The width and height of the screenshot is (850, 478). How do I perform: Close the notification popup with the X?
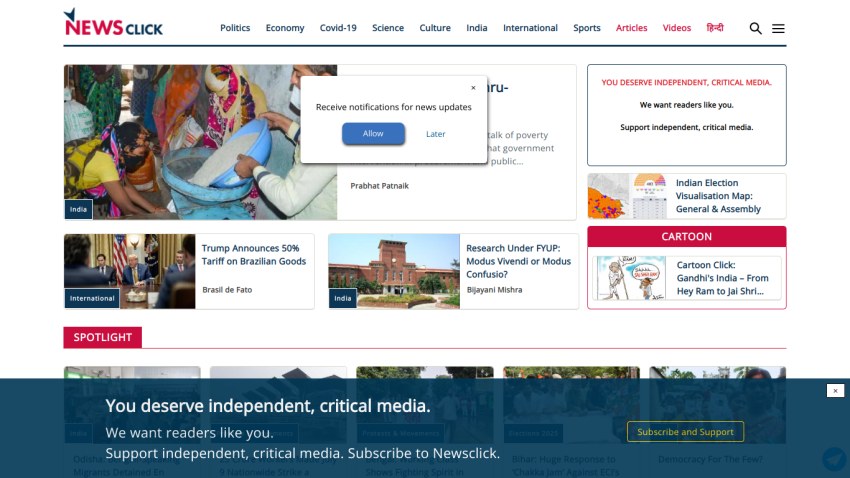pyautogui.click(x=473, y=88)
